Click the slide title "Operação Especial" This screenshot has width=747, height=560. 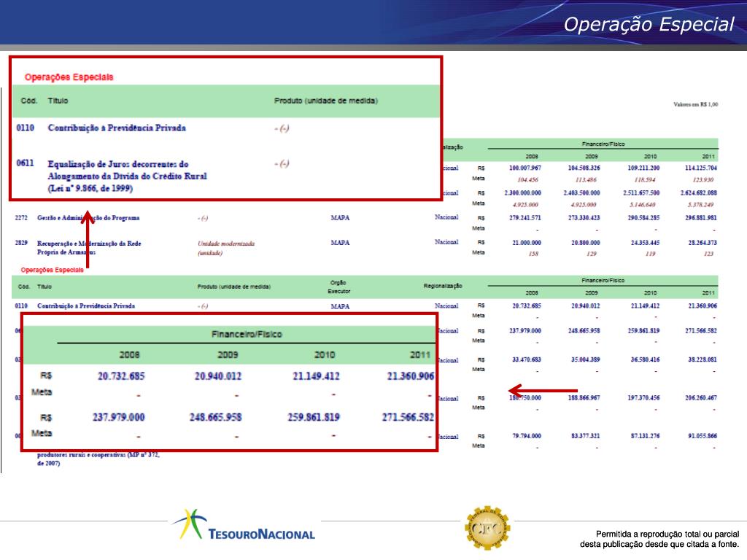(x=649, y=24)
